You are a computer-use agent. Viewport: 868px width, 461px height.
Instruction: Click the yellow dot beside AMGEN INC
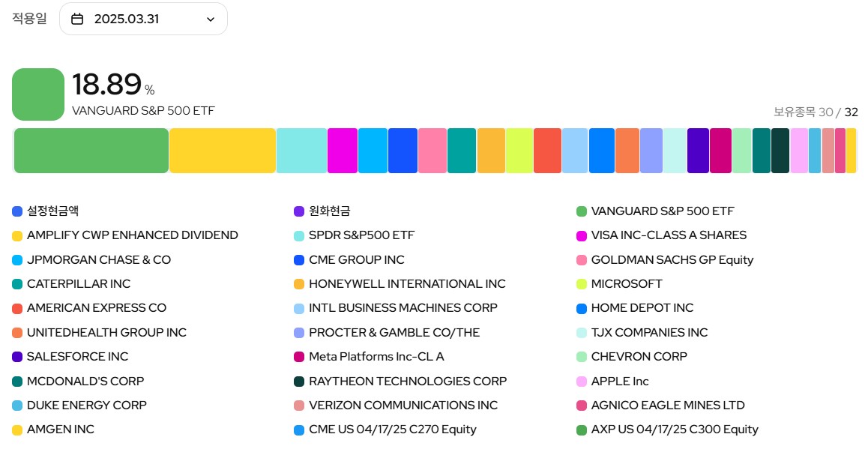[x=17, y=430]
